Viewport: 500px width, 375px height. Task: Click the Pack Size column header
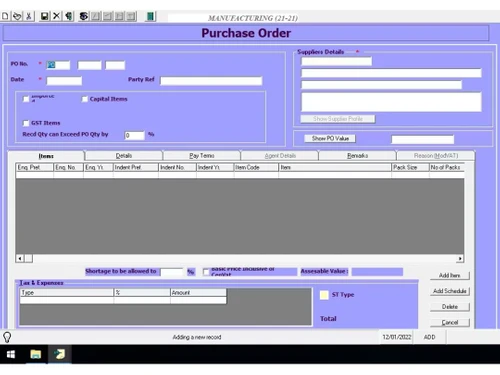click(410, 167)
